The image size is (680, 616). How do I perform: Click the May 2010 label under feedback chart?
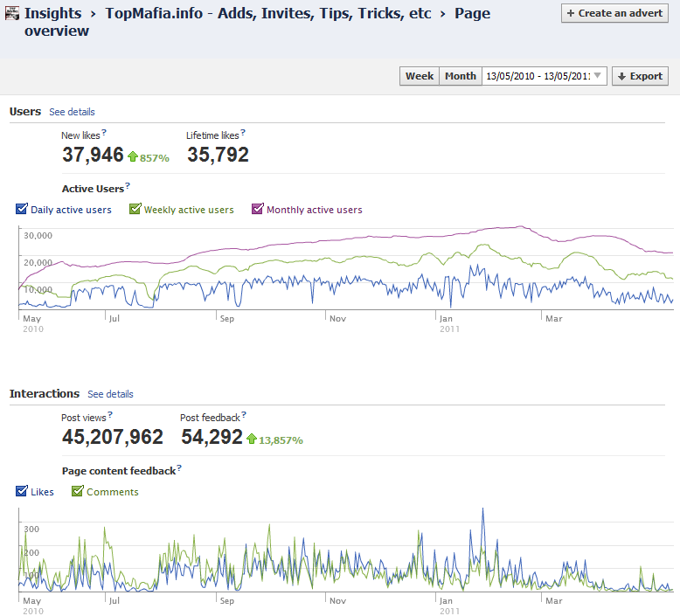[x=33, y=606]
